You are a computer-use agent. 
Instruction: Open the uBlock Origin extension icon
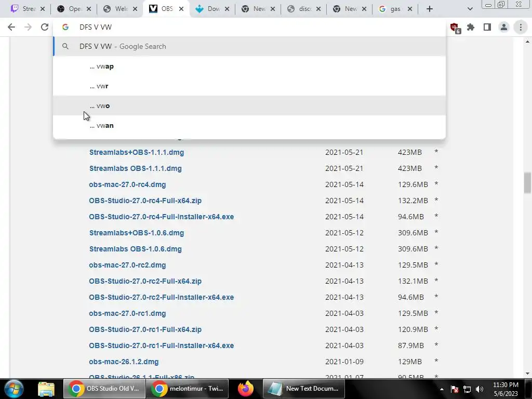pyautogui.click(x=455, y=28)
